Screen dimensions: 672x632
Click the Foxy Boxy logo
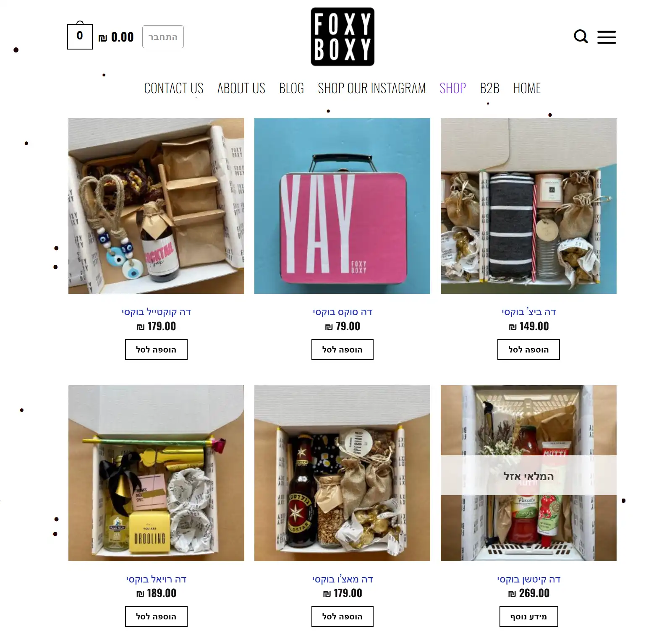tap(343, 37)
